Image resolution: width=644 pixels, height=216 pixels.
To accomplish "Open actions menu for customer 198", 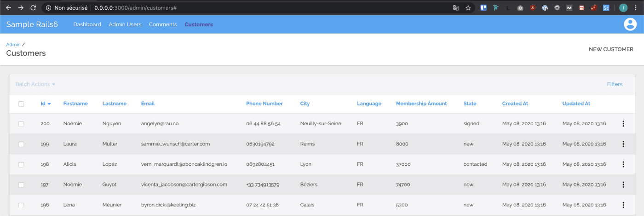I will (x=623, y=164).
